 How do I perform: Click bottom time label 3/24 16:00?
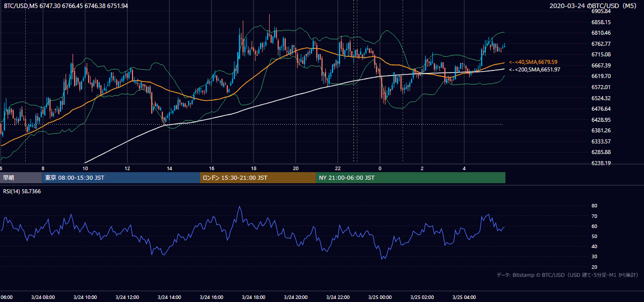tap(212, 297)
